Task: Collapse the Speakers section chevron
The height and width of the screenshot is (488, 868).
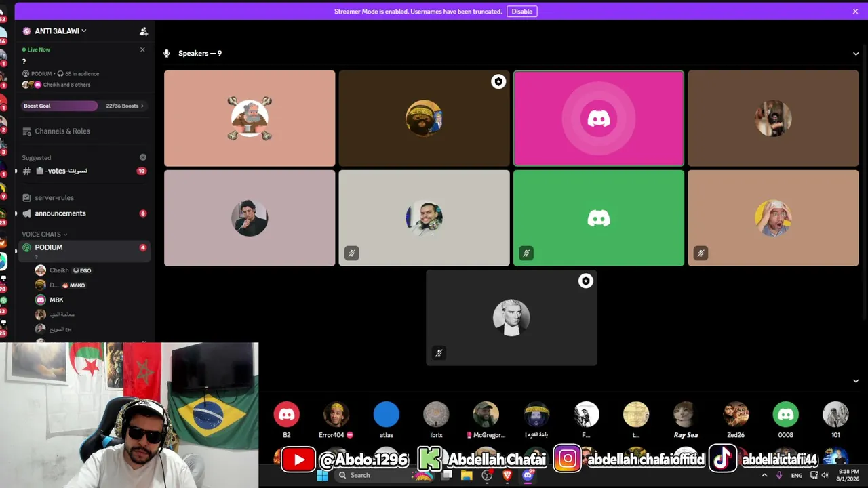Action: [x=855, y=54]
